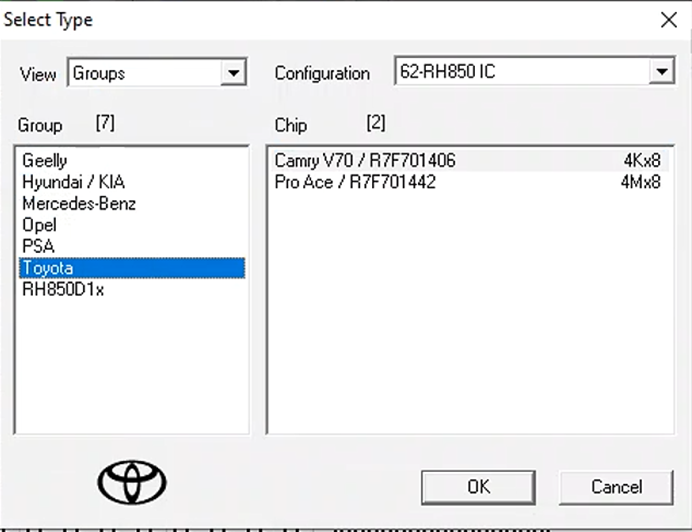692x532 pixels.
Task: Choose the Mercedes-Benz group
Action: tap(79, 204)
